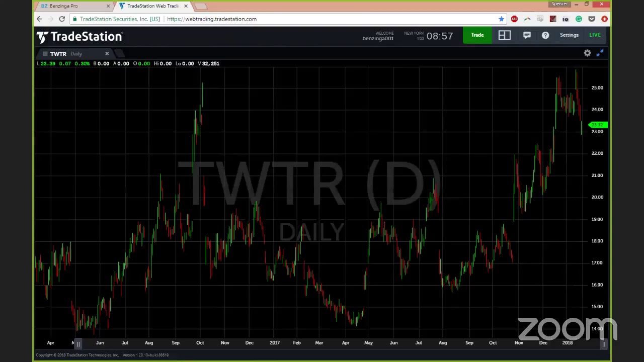Close the Benzinga Pro browser tab
This screenshot has height=362, width=644.
[108, 6]
